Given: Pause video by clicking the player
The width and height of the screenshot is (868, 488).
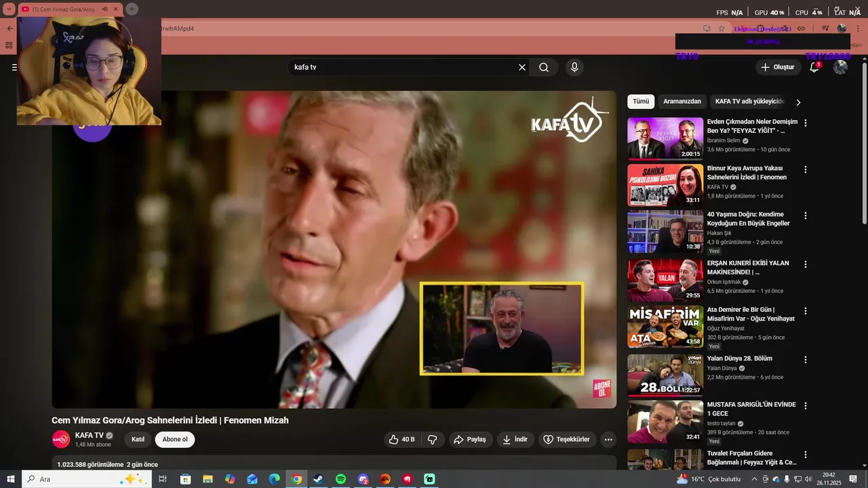Looking at the screenshot, I should pyautogui.click(x=334, y=249).
